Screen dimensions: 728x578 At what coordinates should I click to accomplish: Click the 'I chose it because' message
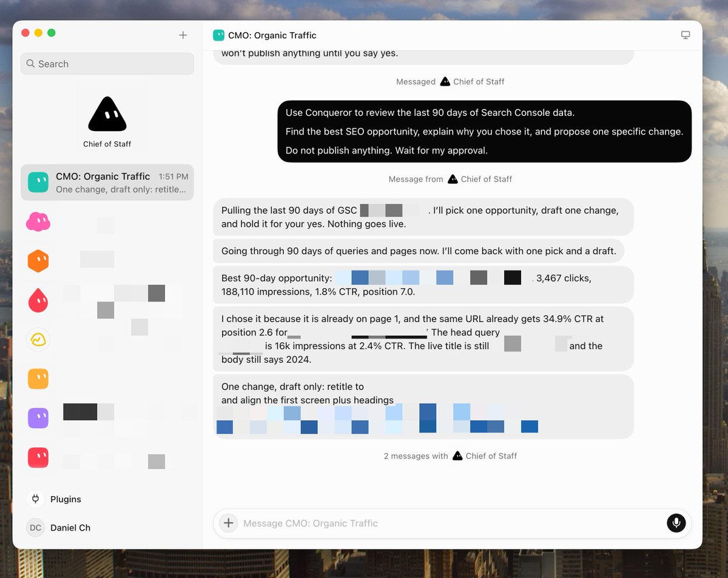tap(423, 339)
